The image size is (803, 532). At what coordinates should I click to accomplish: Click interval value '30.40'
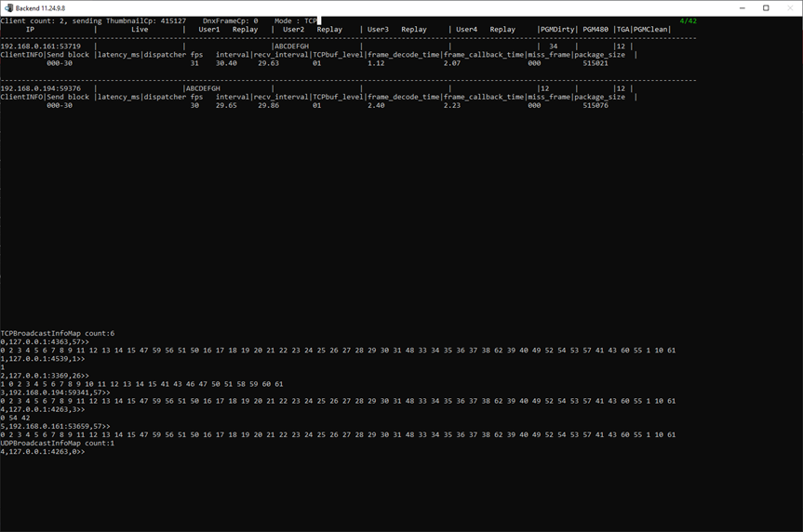[x=226, y=63]
